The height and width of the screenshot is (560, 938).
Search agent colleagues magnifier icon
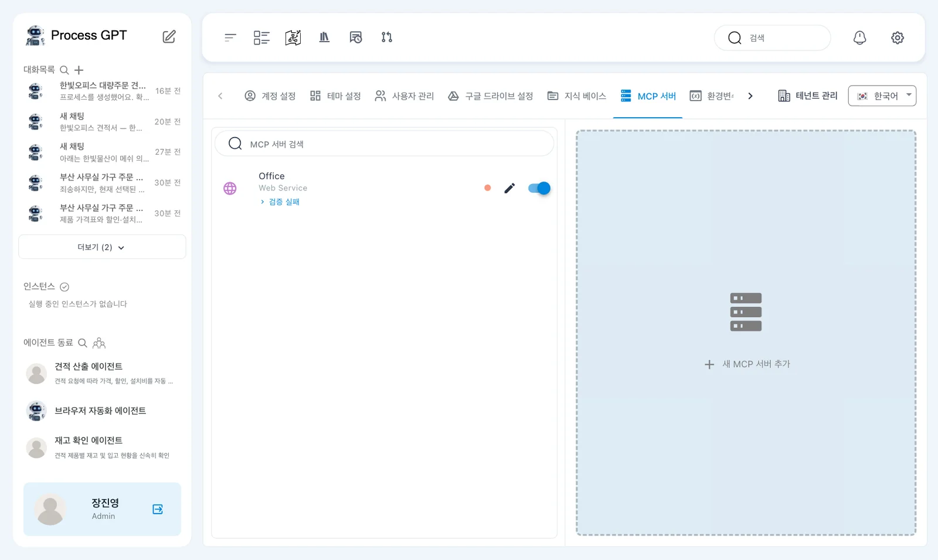(x=83, y=343)
